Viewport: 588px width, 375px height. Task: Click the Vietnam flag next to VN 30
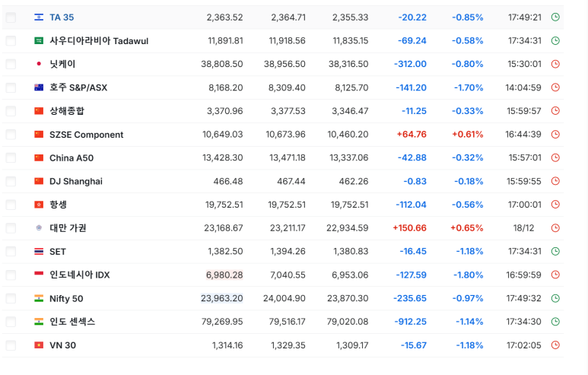pyautogui.click(x=39, y=345)
